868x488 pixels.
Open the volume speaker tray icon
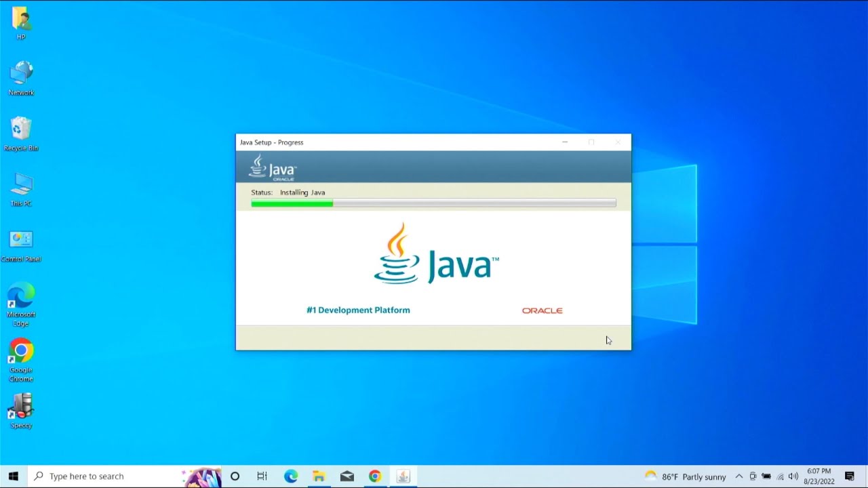point(793,476)
